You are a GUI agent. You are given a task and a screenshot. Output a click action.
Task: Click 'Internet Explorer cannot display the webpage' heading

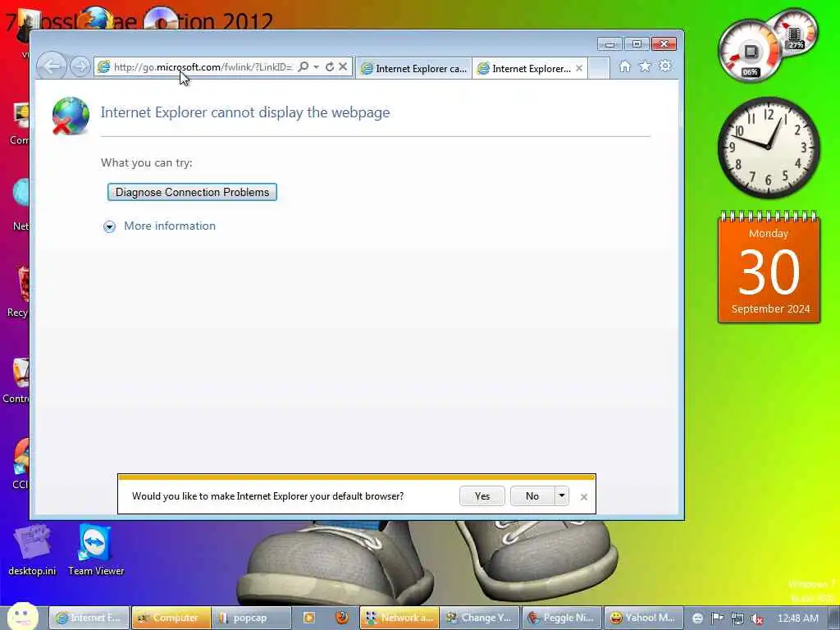click(245, 112)
